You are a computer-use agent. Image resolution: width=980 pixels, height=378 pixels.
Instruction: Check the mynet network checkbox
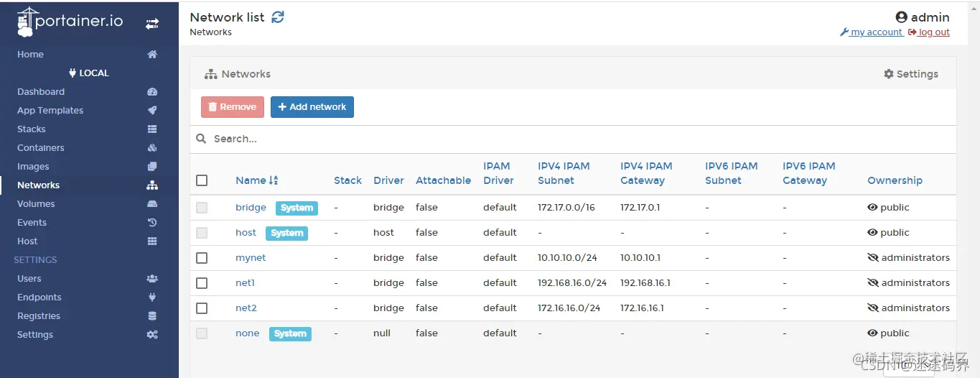tap(202, 258)
